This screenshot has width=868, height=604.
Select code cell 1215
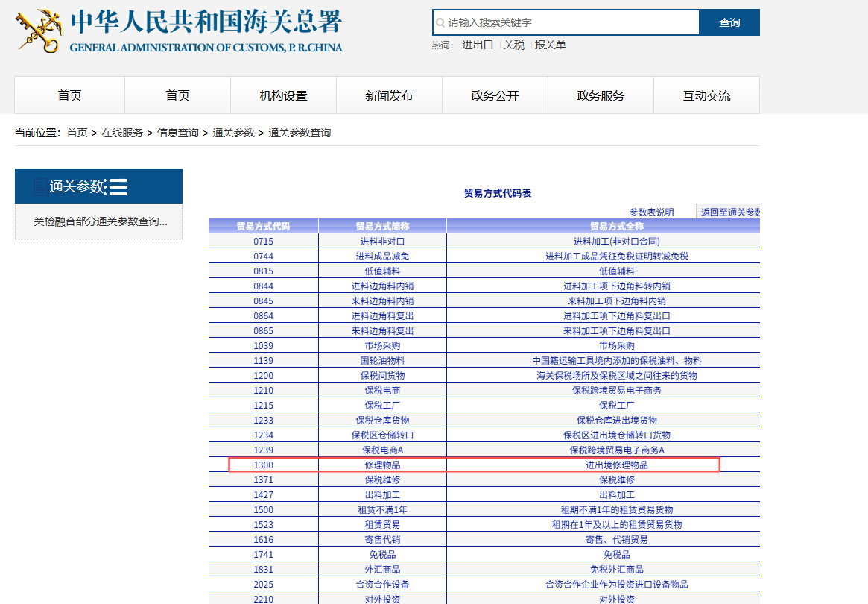(264, 406)
